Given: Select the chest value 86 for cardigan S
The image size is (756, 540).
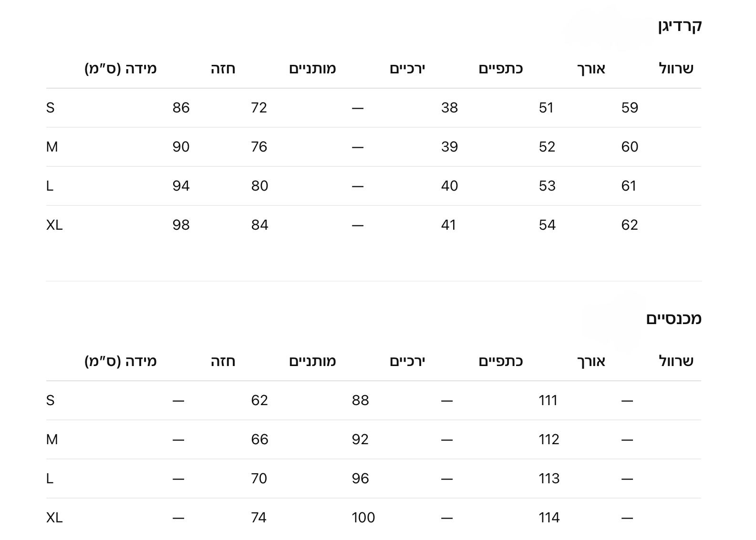Looking at the screenshot, I should [x=181, y=108].
